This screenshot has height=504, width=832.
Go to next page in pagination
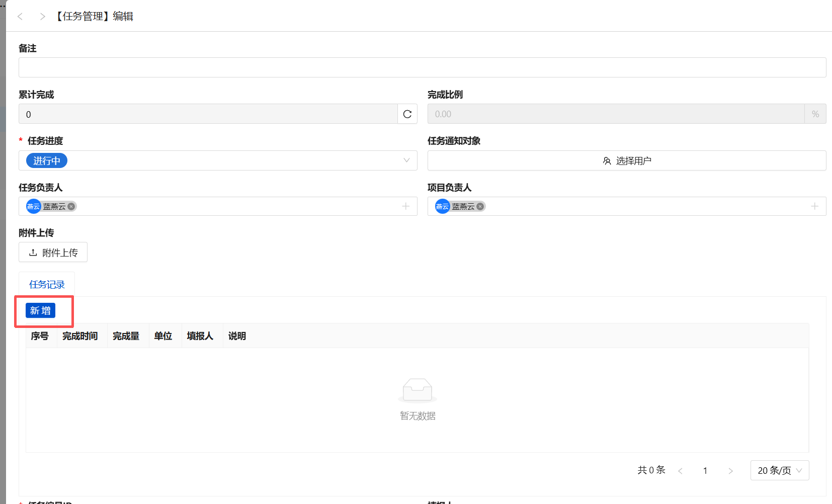click(x=730, y=471)
